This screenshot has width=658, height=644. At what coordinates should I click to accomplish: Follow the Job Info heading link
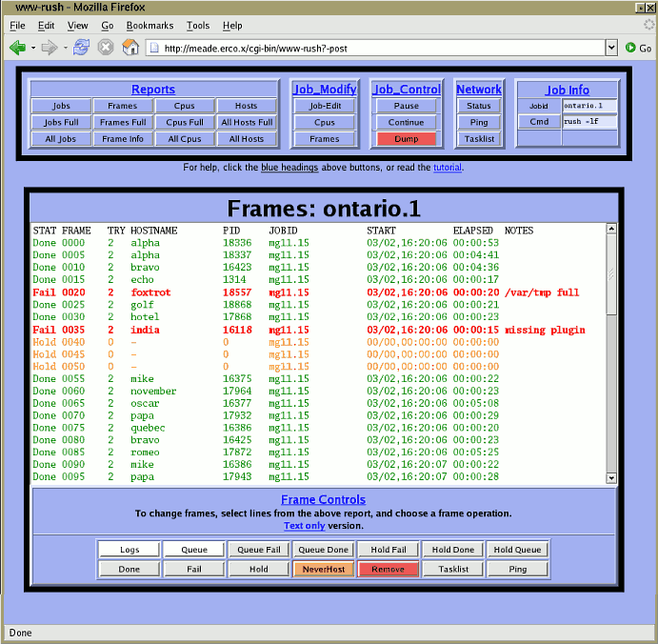(x=568, y=90)
